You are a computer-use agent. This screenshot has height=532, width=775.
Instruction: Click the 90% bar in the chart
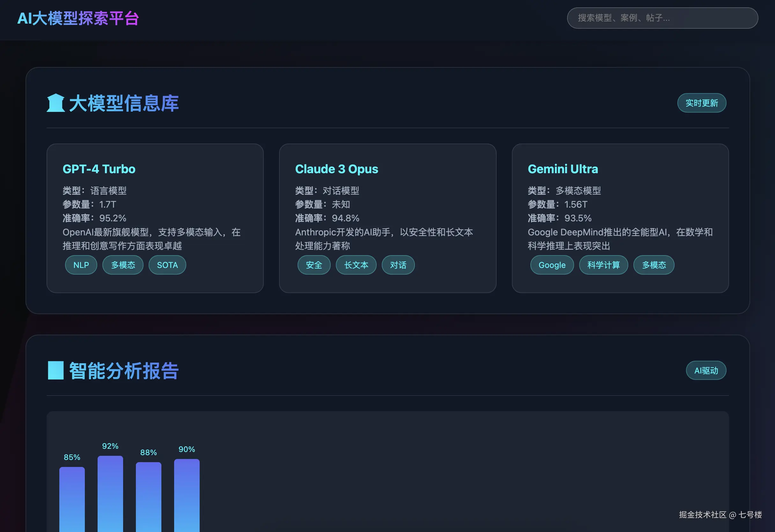click(187, 495)
